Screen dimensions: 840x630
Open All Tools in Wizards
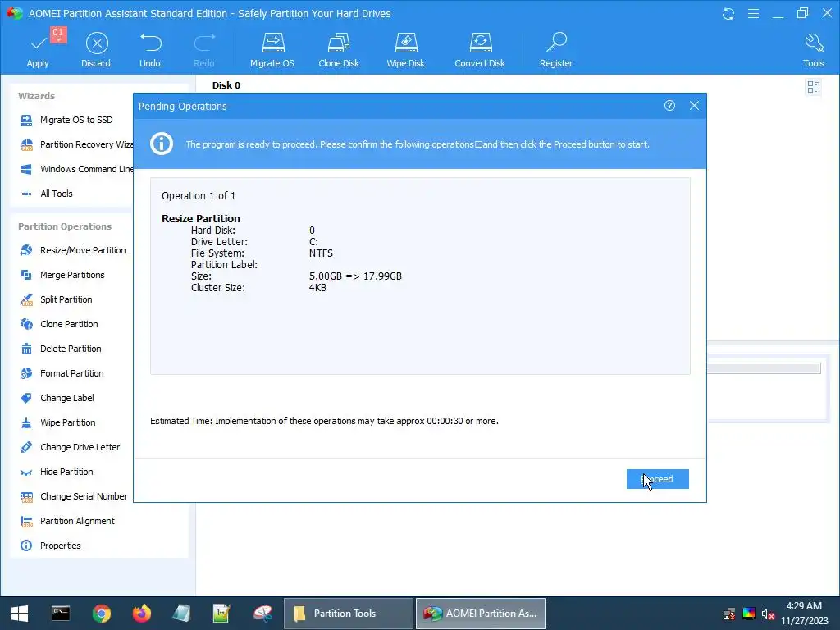click(x=46, y=194)
